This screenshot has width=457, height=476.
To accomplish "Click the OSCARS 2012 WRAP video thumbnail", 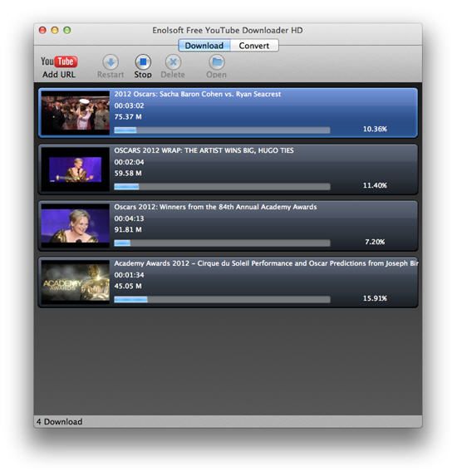I will [x=76, y=169].
